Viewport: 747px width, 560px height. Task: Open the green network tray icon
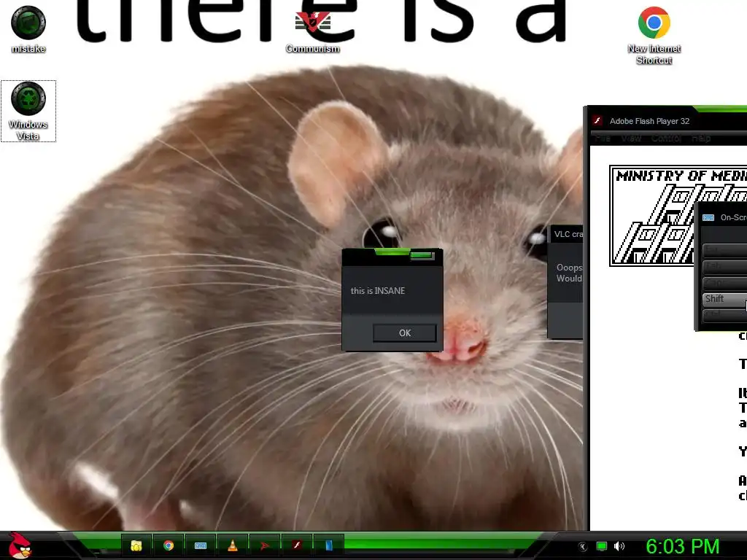[602, 547]
